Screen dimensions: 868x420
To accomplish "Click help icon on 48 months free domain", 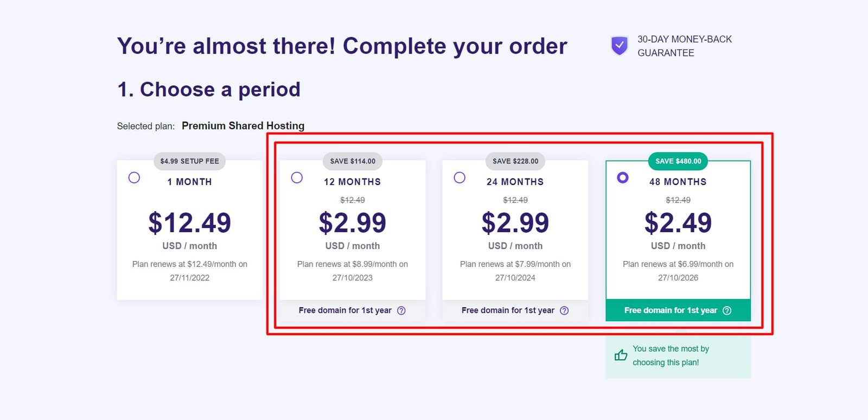I will click(x=727, y=310).
